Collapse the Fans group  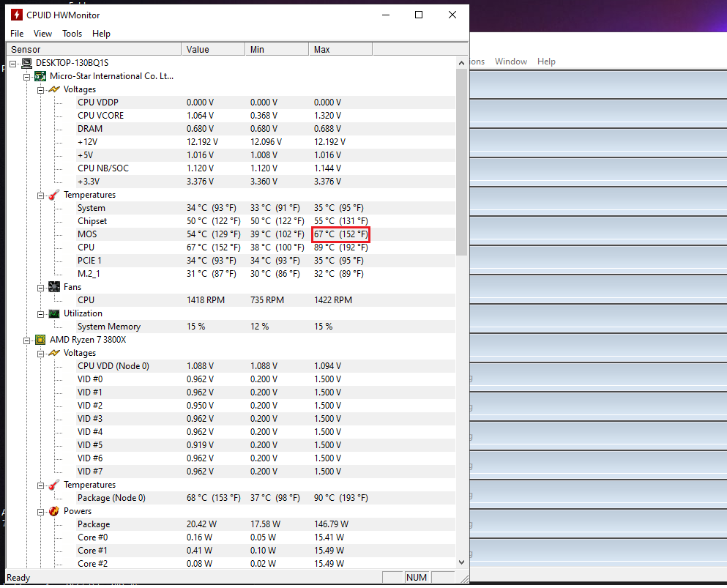(x=40, y=288)
